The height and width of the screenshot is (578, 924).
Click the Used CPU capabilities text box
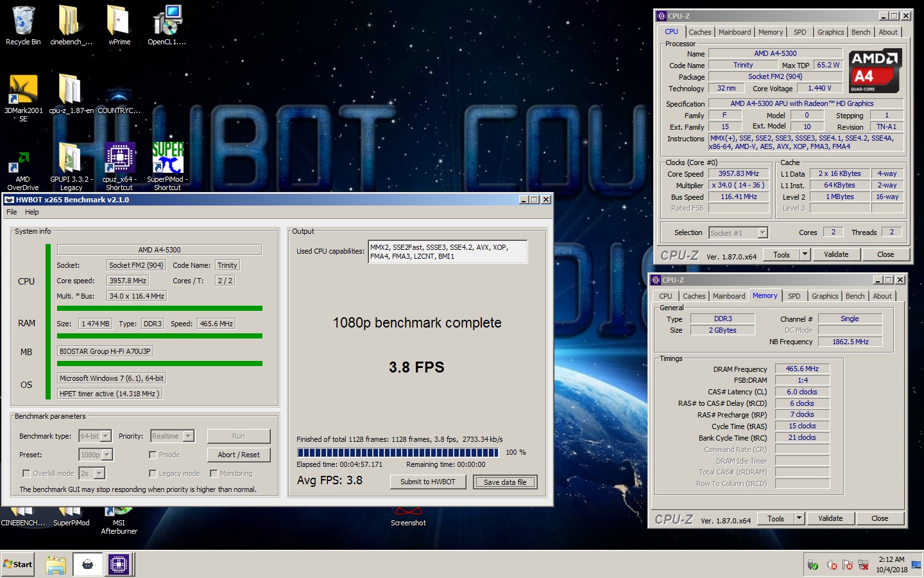tap(448, 252)
